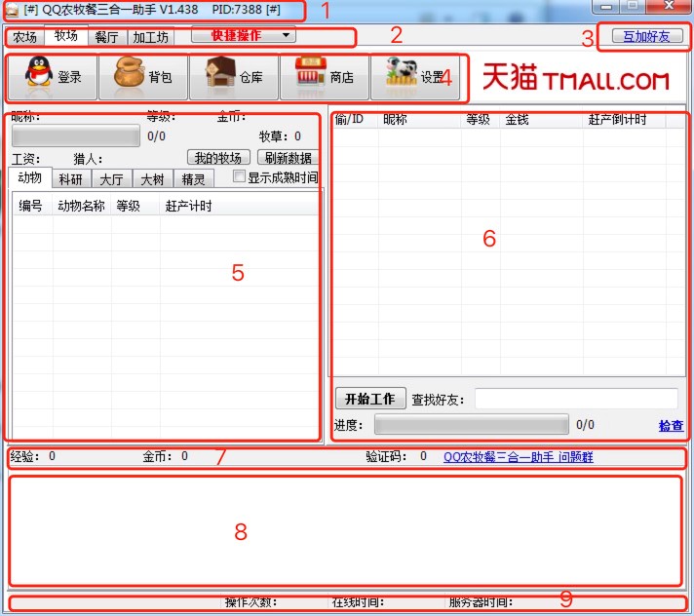This screenshot has width=694, height=616.
Task: Expand the 快捷操作 dropdown
Action: [x=244, y=35]
